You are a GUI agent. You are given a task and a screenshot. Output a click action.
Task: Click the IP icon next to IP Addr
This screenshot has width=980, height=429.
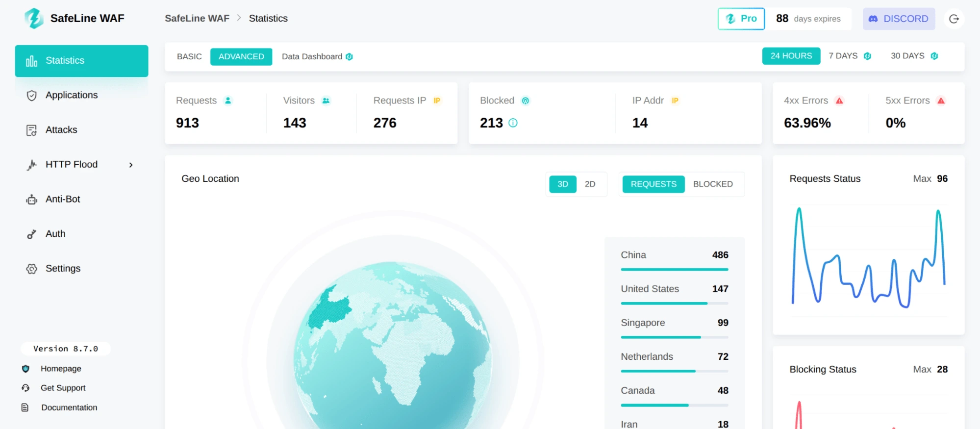click(675, 101)
